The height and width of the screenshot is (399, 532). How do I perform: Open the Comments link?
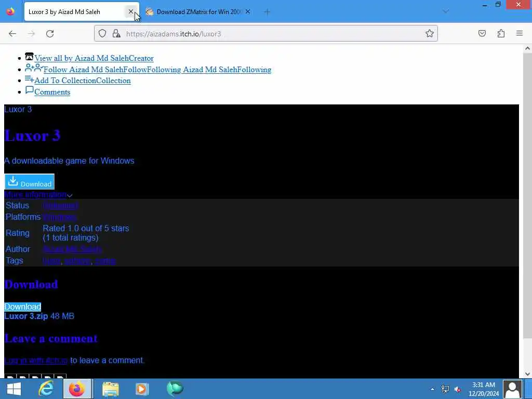[52, 92]
